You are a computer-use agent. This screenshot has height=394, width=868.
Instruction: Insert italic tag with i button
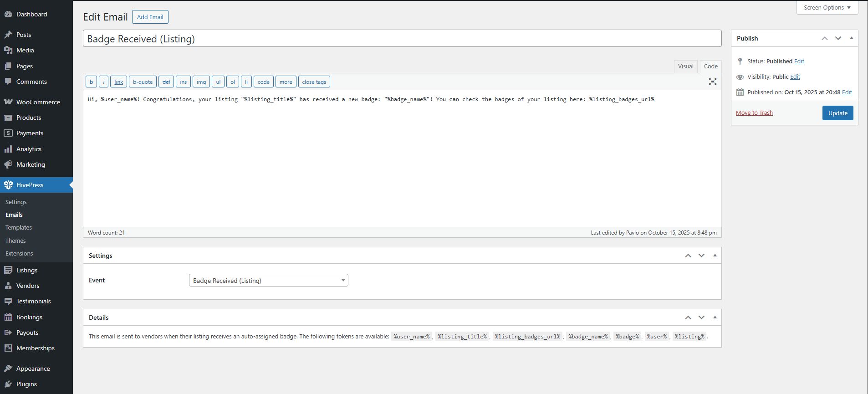point(103,82)
